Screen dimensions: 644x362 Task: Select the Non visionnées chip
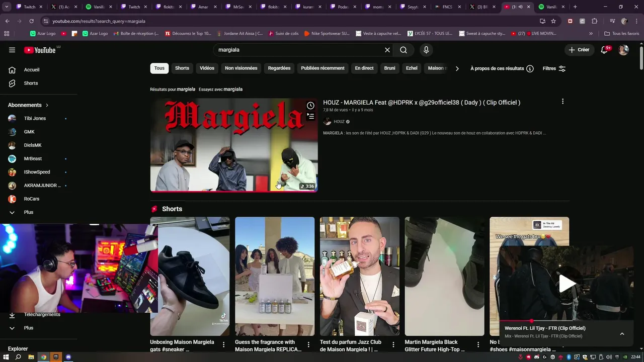[241, 68]
